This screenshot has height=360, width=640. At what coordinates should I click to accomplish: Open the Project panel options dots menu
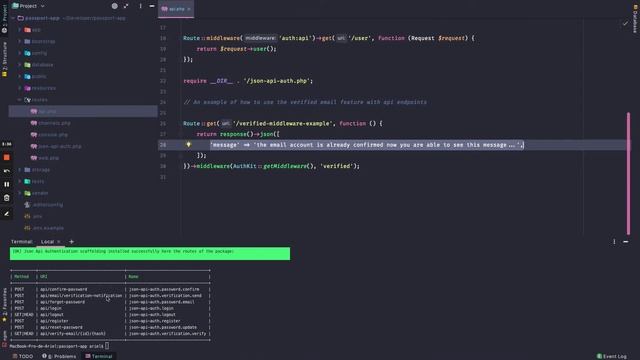click(140, 6)
